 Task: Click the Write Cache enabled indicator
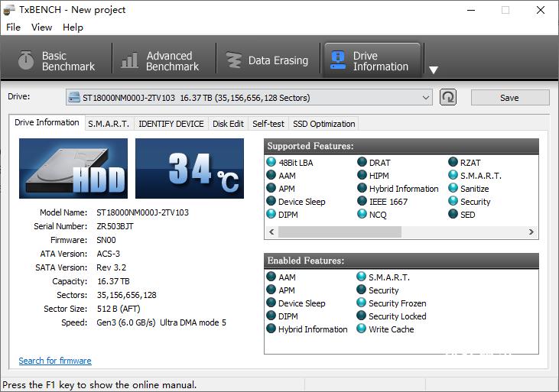(362, 329)
